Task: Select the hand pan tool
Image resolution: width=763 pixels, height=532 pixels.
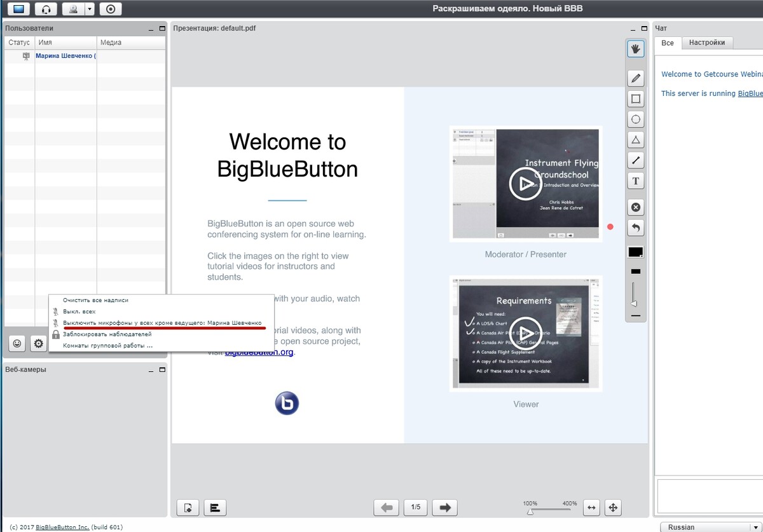Action: [635, 48]
